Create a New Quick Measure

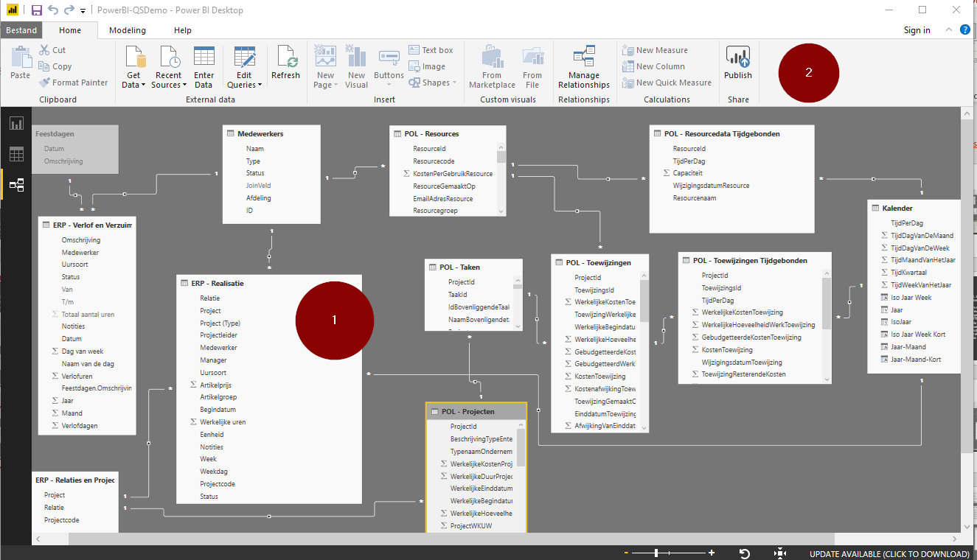click(667, 83)
